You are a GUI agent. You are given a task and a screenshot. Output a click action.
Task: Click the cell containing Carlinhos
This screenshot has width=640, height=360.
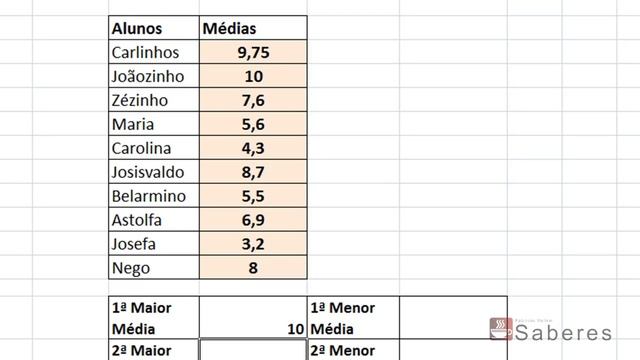tap(154, 52)
